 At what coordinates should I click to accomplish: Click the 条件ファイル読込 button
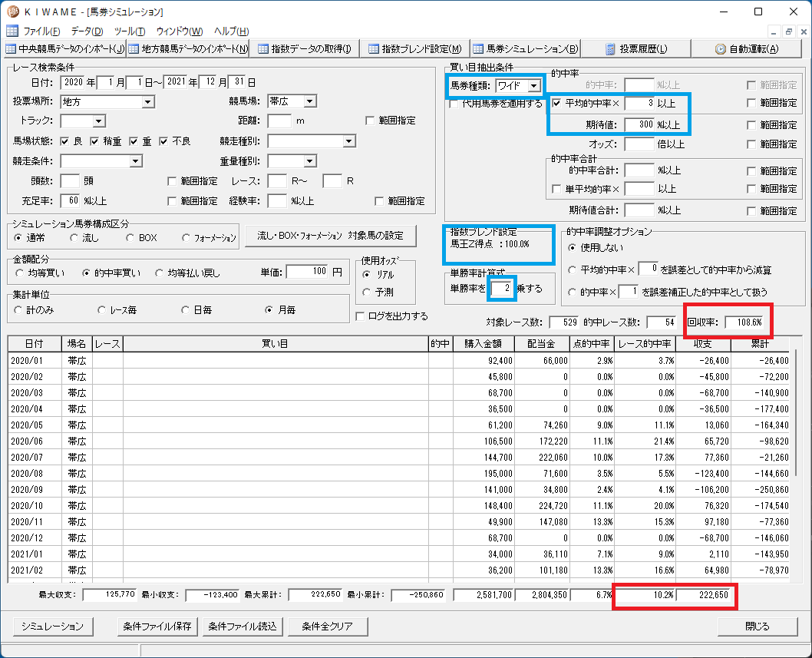[x=243, y=627]
